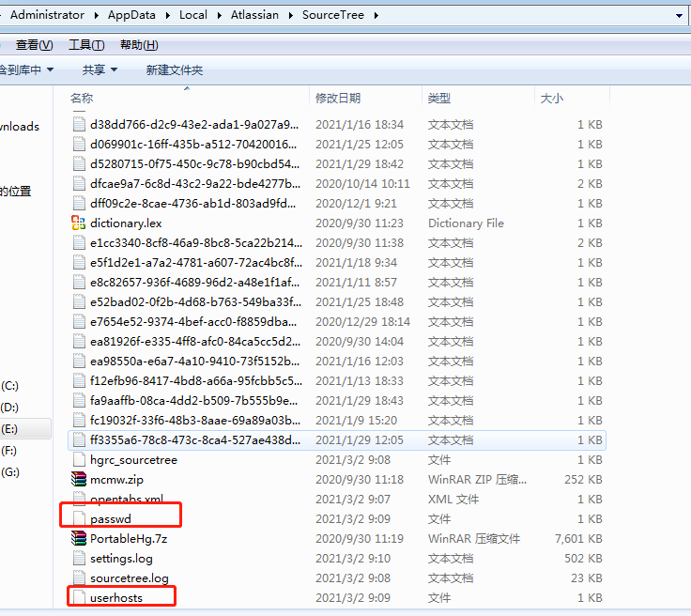Open the 包含到库中 dropdown arrow
The width and height of the screenshot is (691, 616).
51,69
